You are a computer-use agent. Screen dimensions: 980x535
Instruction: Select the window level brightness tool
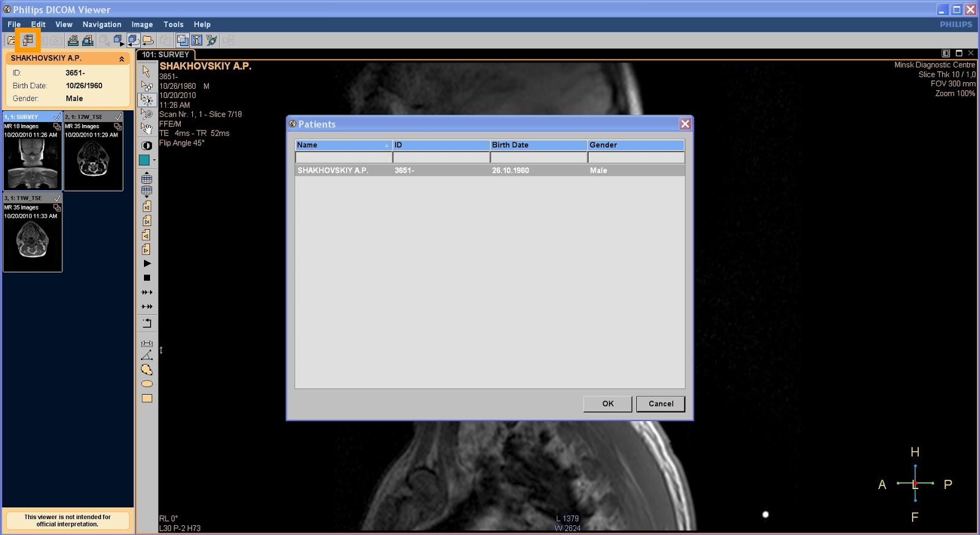147,100
